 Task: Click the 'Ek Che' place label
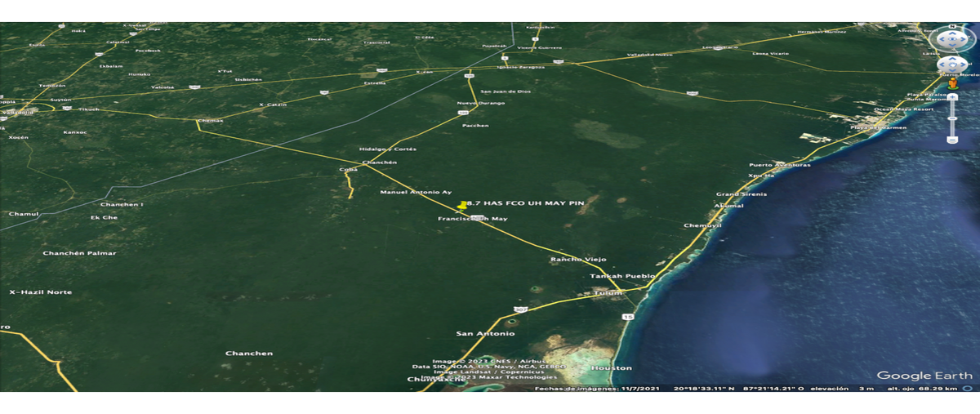click(x=104, y=217)
